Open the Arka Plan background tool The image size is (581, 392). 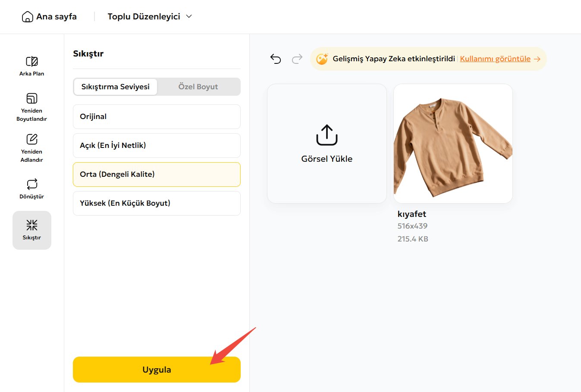31,66
